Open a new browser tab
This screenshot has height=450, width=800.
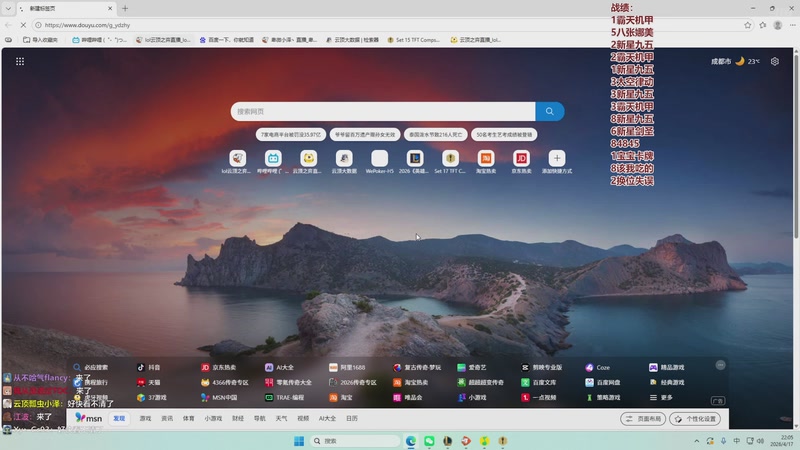coord(125,8)
